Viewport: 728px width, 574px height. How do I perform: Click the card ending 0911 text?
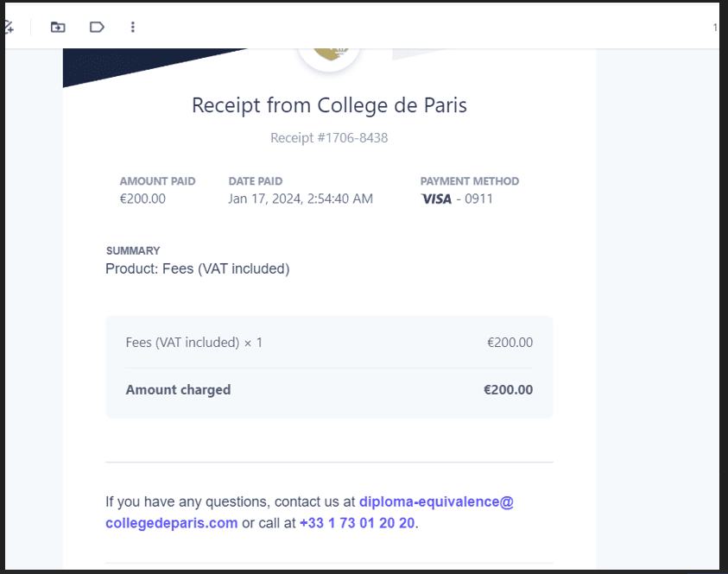(474, 199)
